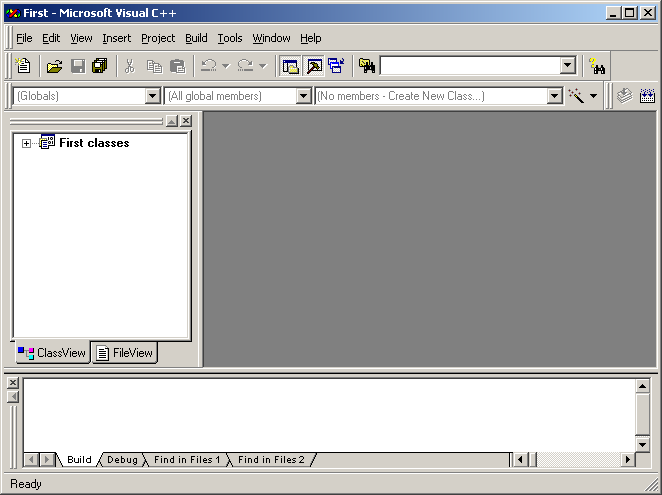Open a file with the Open folder icon
The height and width of the screenshot is (495, 662).
pyautogui.click(x=54, y=66)
